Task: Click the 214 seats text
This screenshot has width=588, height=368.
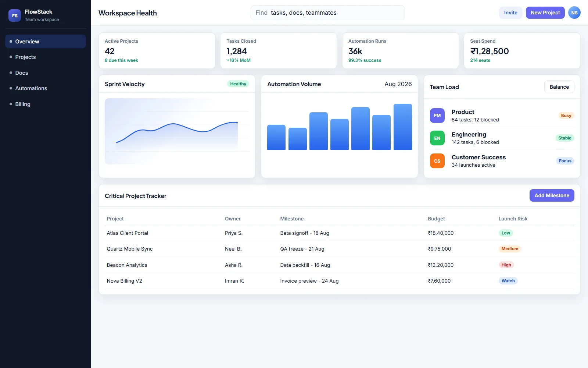Action: [480, 60]
